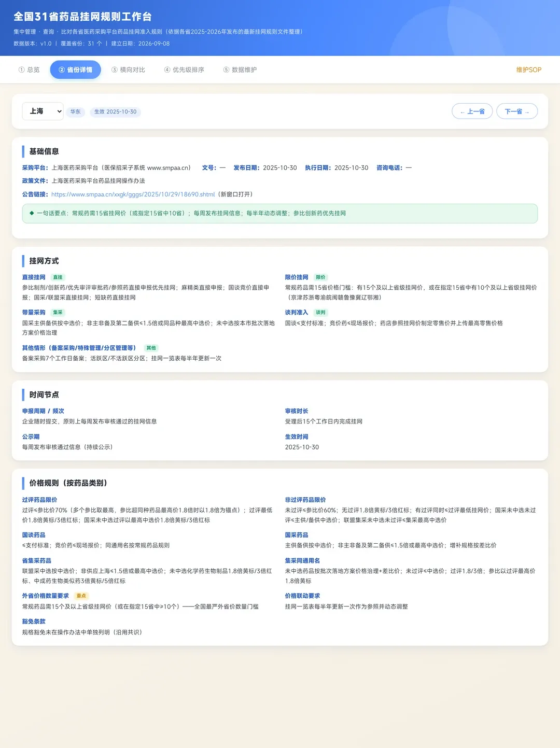
Task: Click the 重点 tag beside 外省价格数量要求
Action: pyautogui.click(x=81, y=596)
